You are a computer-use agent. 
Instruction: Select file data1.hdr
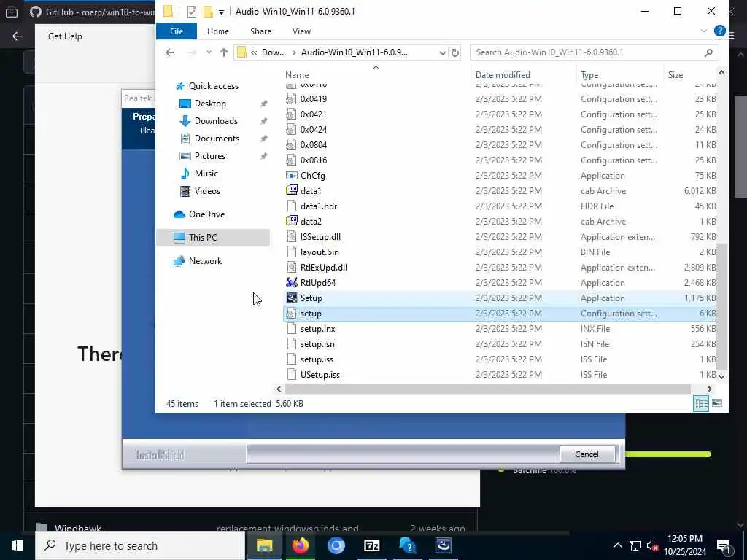pyautogui.click(x=319, y=206)
